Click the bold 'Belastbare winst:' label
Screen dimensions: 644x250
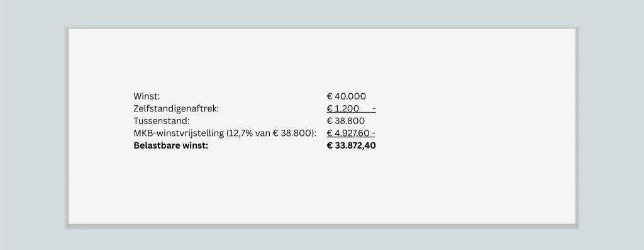[171, 145]
